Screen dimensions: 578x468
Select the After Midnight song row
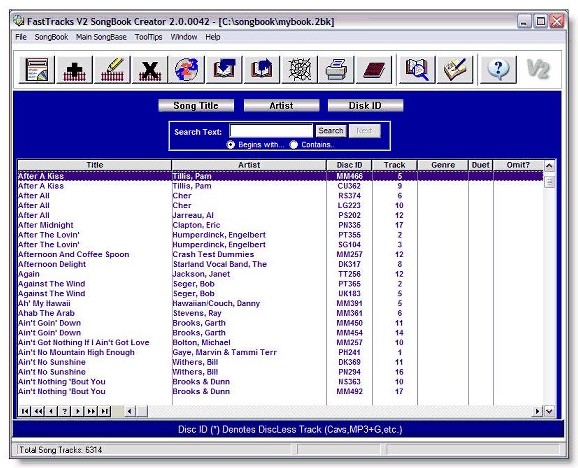280,225
